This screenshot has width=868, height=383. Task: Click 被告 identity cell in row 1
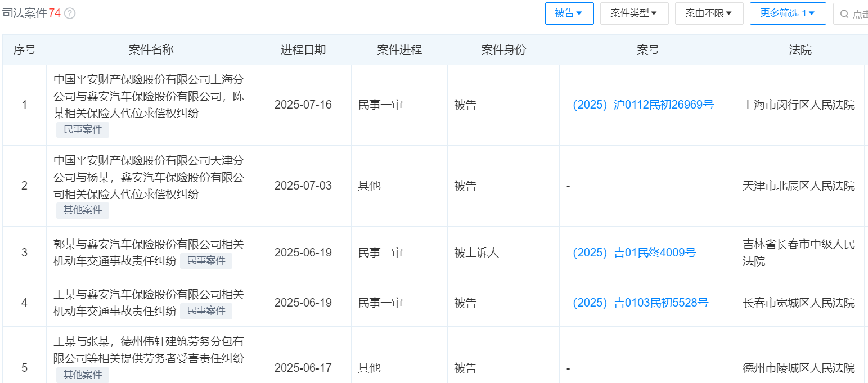(x=465, y=105)
